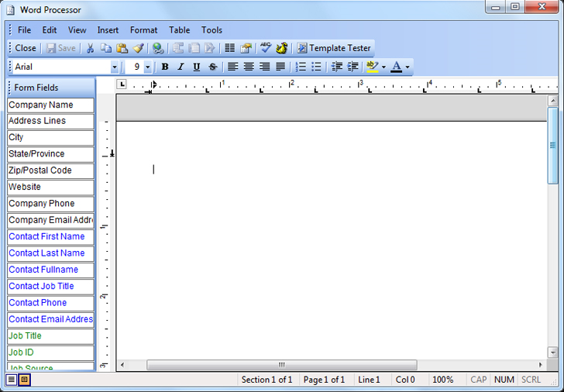Insert Contact Phone field
The width and height of the screenshot is (564, 392).
click(x=50, y=303)
